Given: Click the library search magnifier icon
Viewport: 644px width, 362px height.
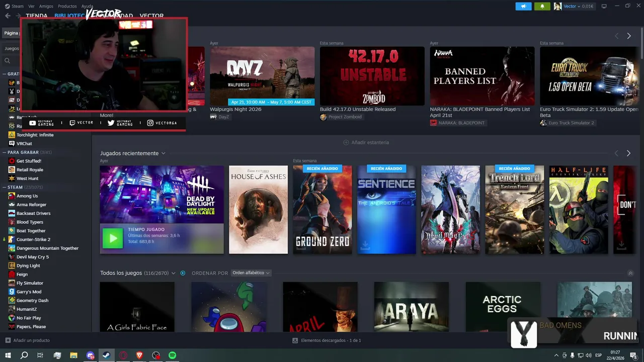Looking at the screenshot, I should (x=8, y=60).
